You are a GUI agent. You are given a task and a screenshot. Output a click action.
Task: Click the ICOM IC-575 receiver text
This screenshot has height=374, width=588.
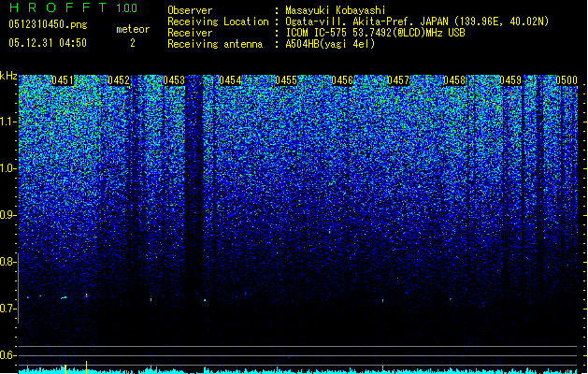tap(375, 33)
